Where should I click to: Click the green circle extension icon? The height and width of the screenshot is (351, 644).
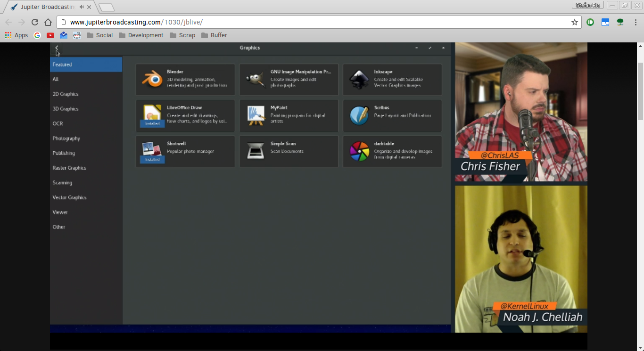click(590, 22)
